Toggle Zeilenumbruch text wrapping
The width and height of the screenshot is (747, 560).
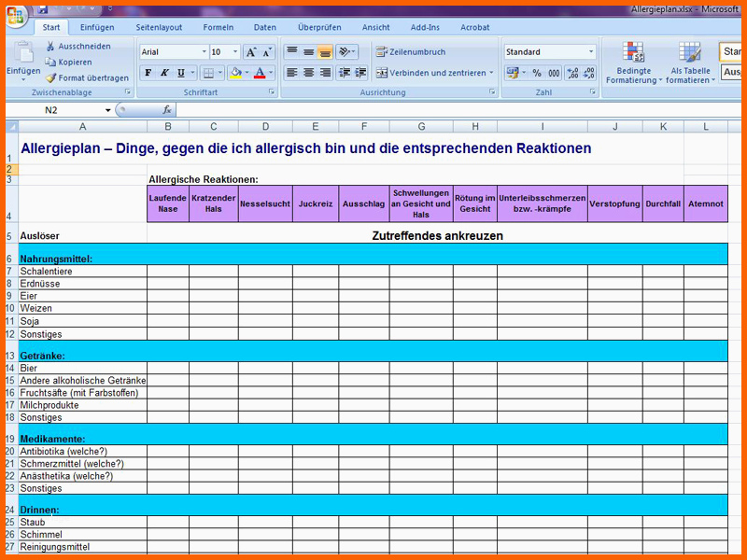pos(411,52)
